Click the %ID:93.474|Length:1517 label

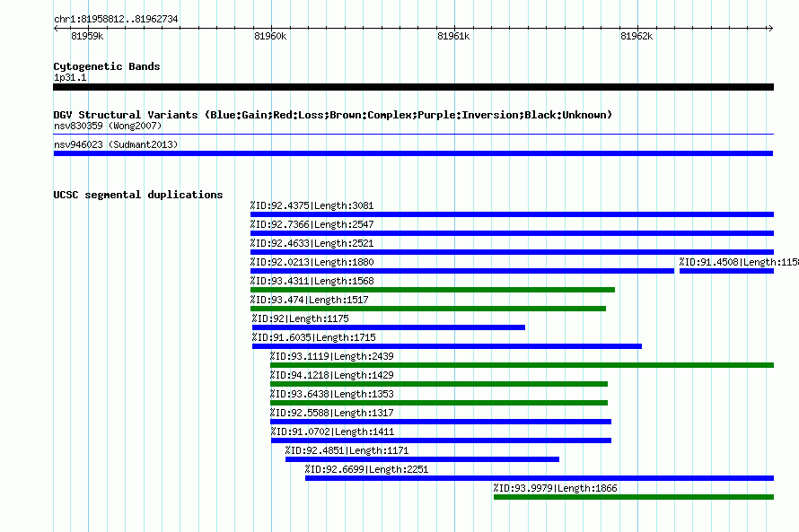[x=310, y=300]
